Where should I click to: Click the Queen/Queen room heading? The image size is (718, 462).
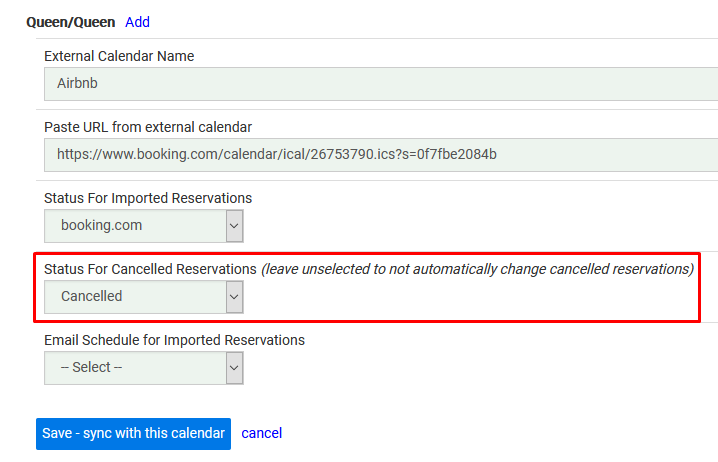(x=70, y=22)
